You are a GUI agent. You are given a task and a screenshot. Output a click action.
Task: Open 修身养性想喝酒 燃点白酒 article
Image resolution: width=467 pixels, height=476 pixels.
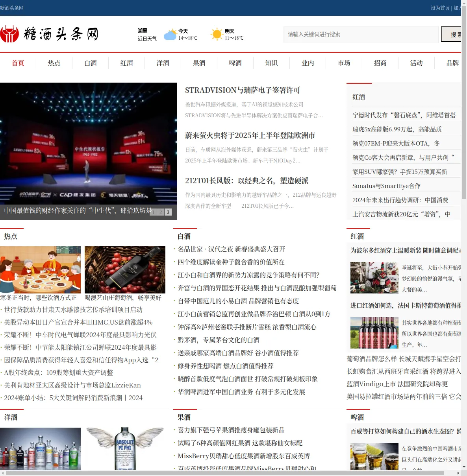point(225,366)
